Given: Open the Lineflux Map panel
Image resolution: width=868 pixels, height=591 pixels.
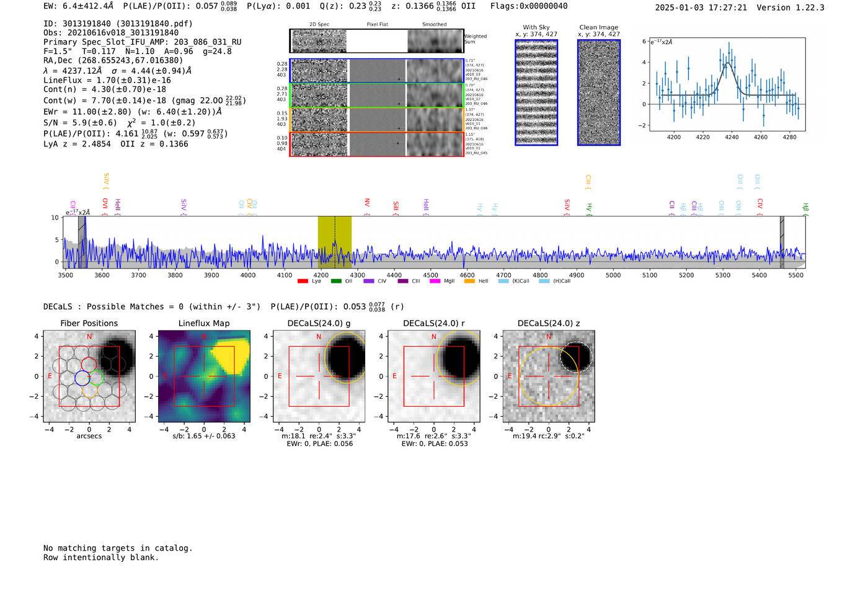Looking at the screenshot, I should pos(204,376).
